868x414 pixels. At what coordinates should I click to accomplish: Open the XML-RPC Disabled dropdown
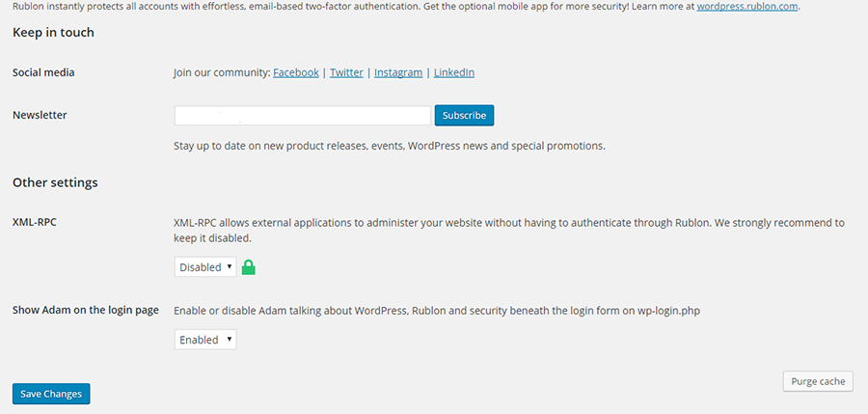[x=205, y=267]
